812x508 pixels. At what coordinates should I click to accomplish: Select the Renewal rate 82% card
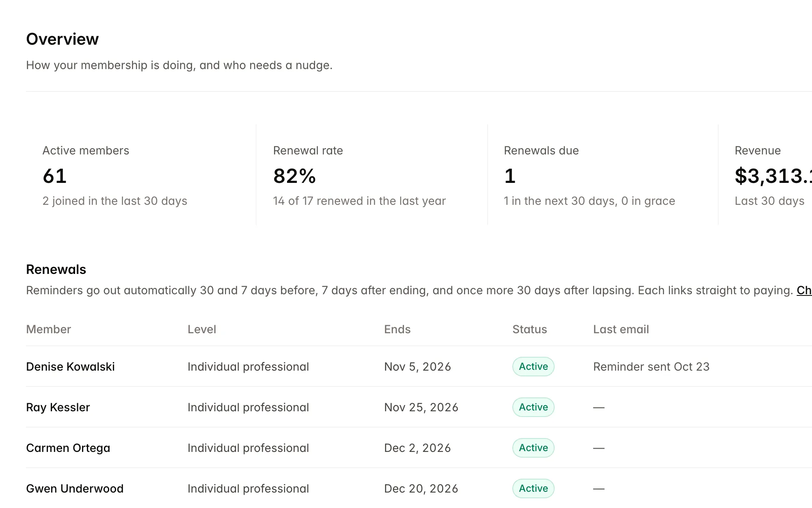372,175
